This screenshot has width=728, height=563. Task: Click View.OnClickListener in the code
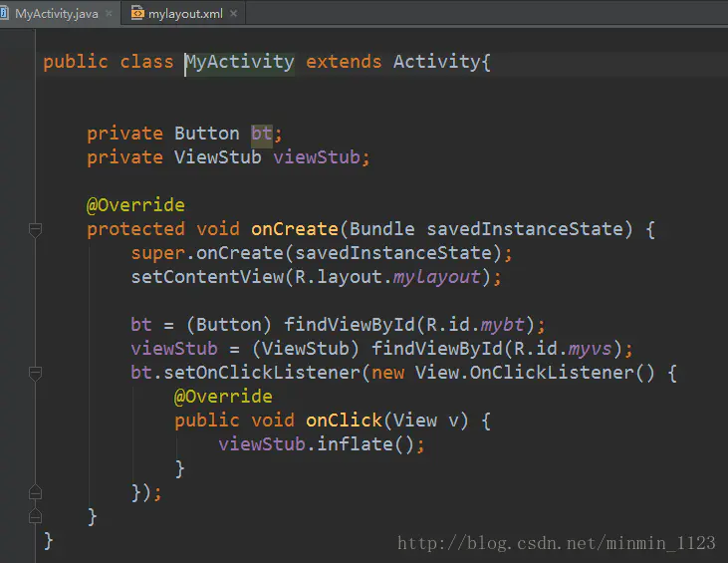524,373
